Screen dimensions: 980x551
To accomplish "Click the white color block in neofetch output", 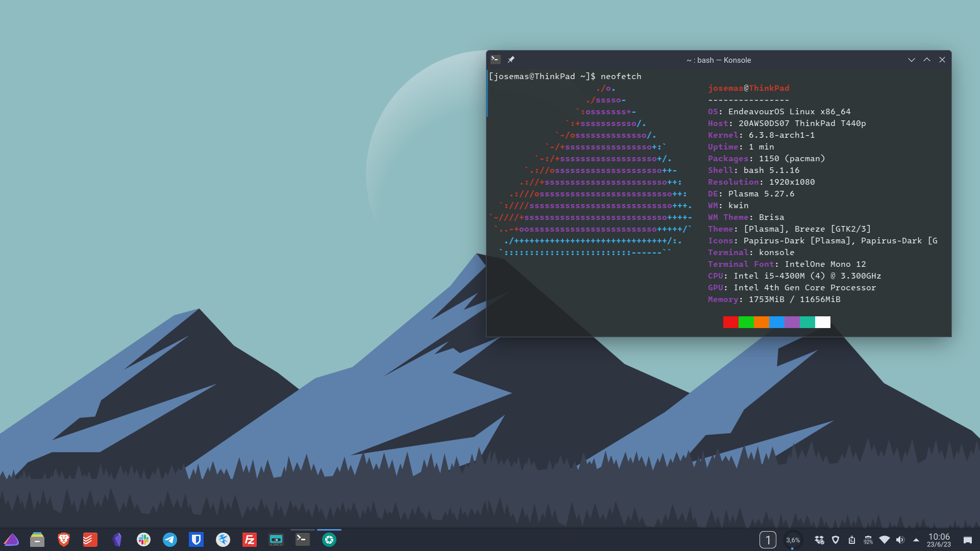I will click(823, 322).
